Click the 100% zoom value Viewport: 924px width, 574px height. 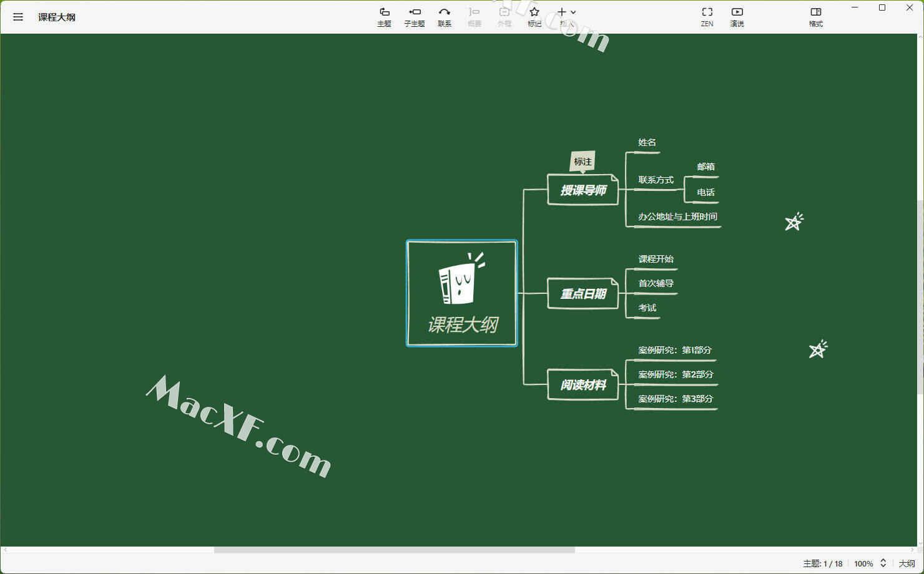[x=863, y=563]
